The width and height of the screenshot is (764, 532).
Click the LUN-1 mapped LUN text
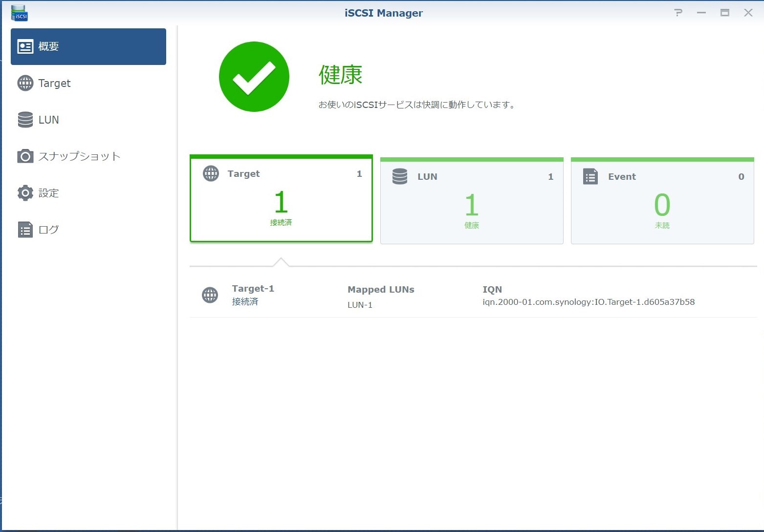(360, 305)
